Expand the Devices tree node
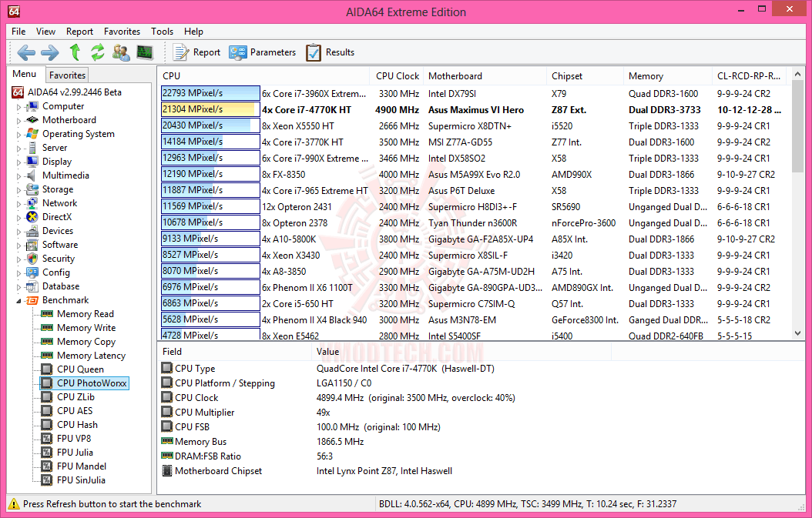 click(19, 232)
